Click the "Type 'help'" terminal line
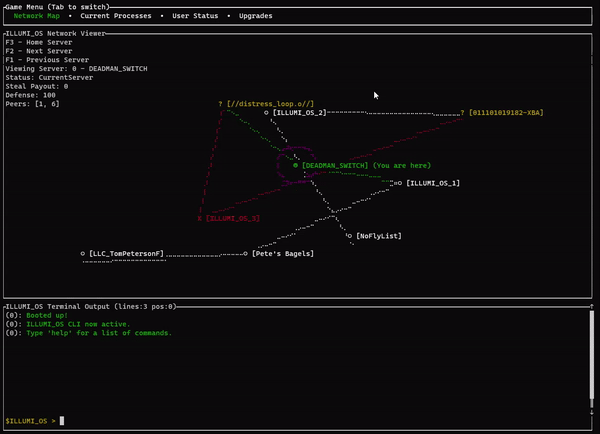 89,333
